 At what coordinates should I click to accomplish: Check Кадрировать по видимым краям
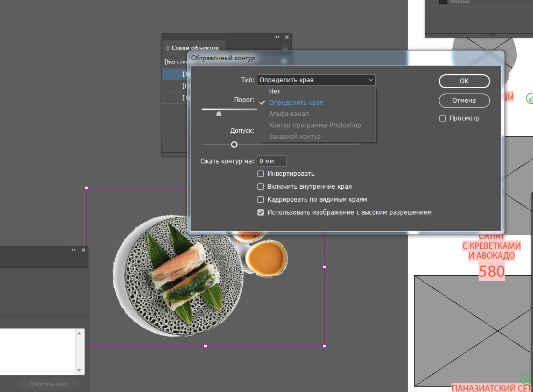pyautogui.click(x=261, y=199)
